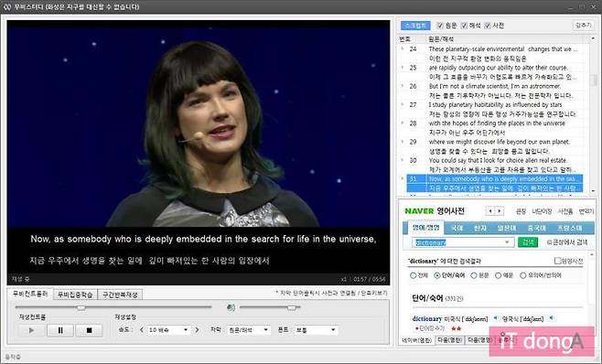Click the blue 스크립트 button
Image resolution: width=602 pixels, height=364 pixels.
[x=415, y=26]
